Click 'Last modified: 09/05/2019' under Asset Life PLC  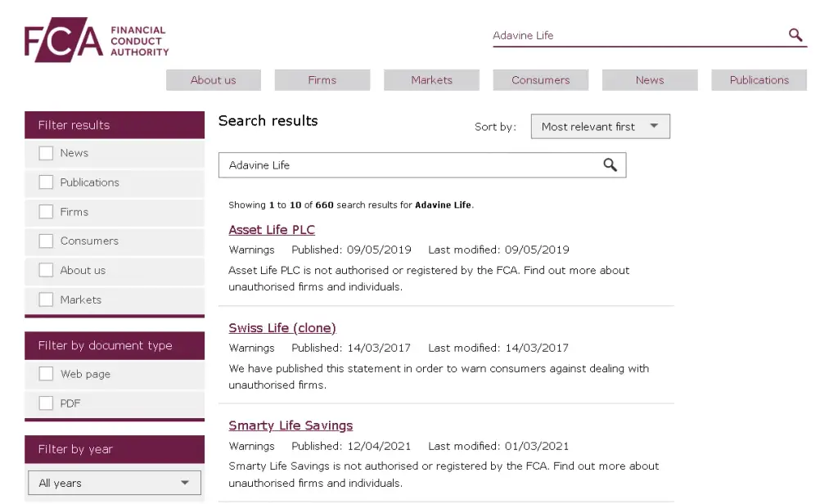[x=498, y=250]
